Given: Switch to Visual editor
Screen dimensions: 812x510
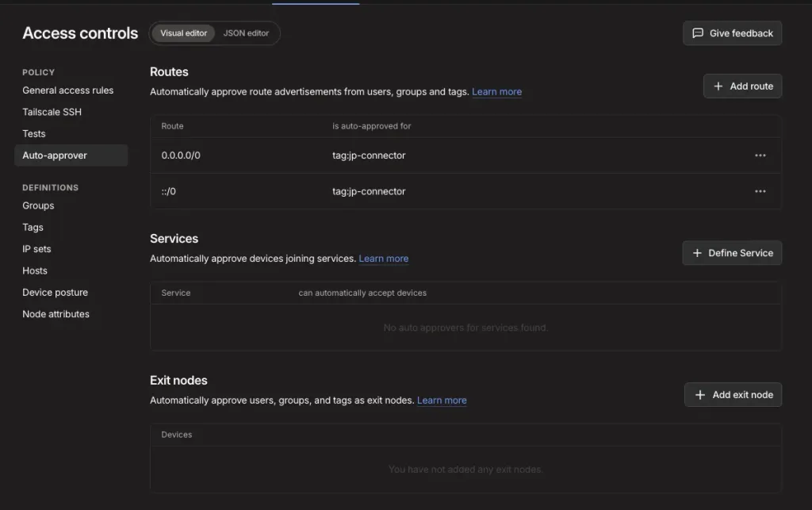Looking at the screenshot, I should pos(183,33).
